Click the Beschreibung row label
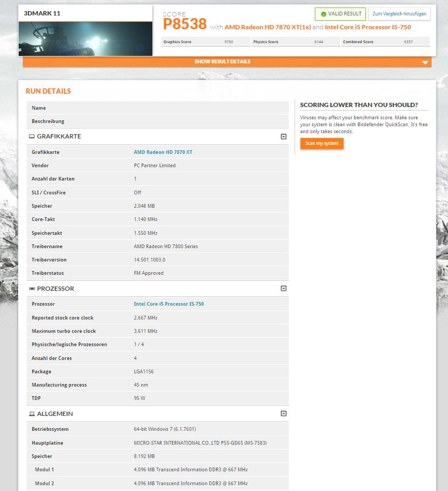Screen dimensions: 448x491 click(x=48, y=121)
